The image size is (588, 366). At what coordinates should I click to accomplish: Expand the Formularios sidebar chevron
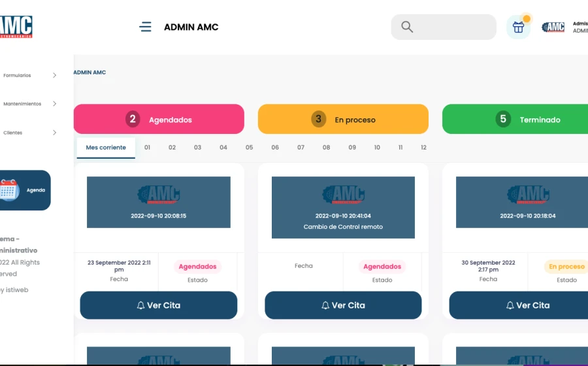(55, 75)
